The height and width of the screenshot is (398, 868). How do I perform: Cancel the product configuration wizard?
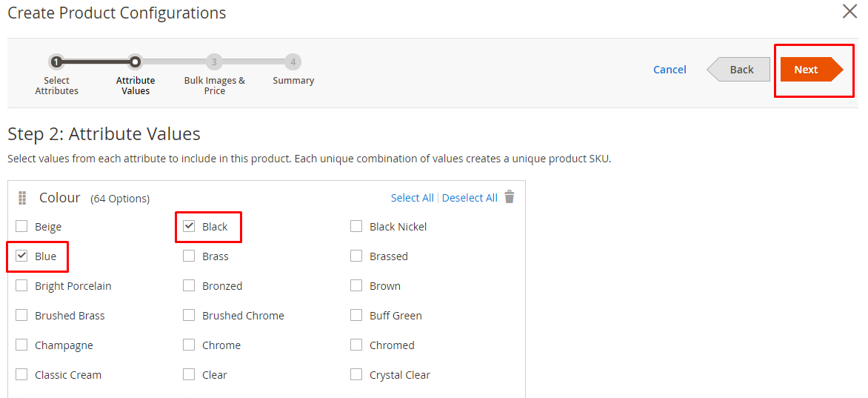(670, 70)
